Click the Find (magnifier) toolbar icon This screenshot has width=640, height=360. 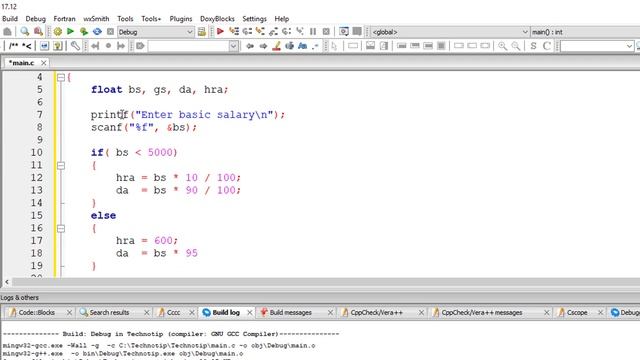(24, 31)
